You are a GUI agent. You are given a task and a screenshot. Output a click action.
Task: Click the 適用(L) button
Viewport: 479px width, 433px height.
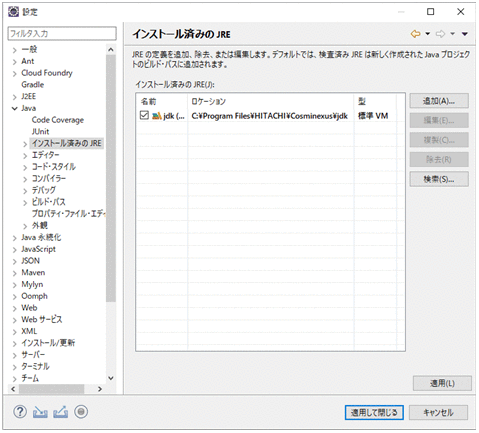tap(442, 383)
